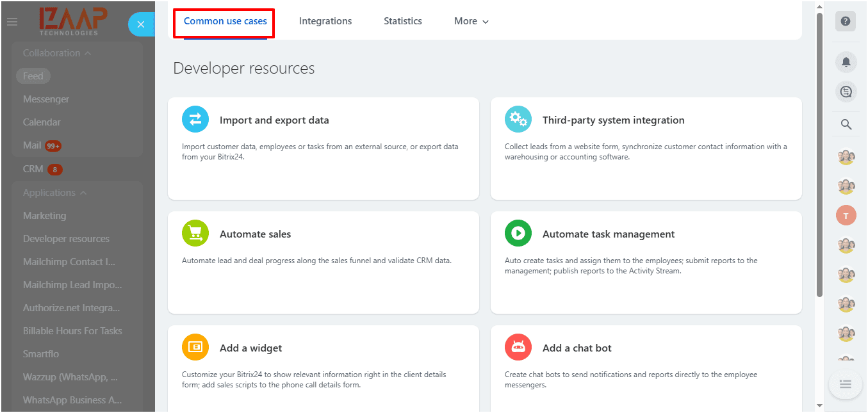
Task: Click the notifications bell icon
Action: (846, 61)
